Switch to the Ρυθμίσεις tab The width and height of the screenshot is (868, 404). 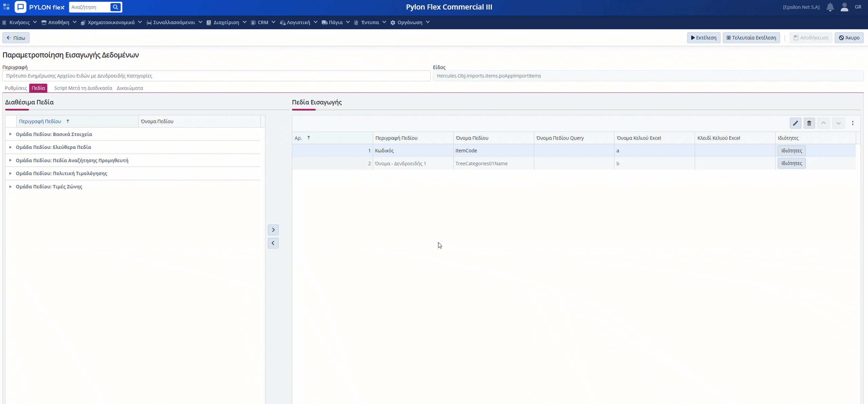pyautogui.click(x=16, y=88)
